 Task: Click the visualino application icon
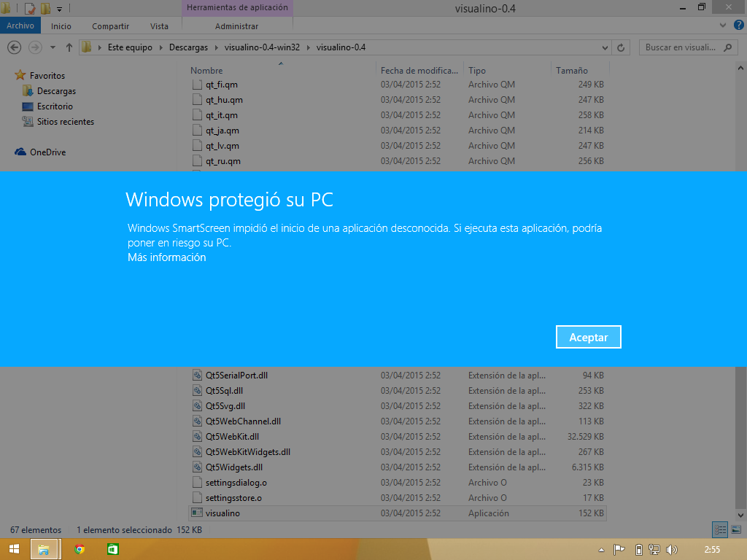[197, 513]
